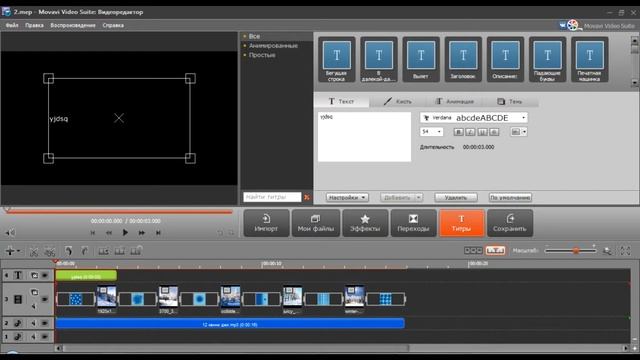Viewport: 640px width, 360px height.
Task: Select the Бегущая строка title preset
Action: click(336, 60)
